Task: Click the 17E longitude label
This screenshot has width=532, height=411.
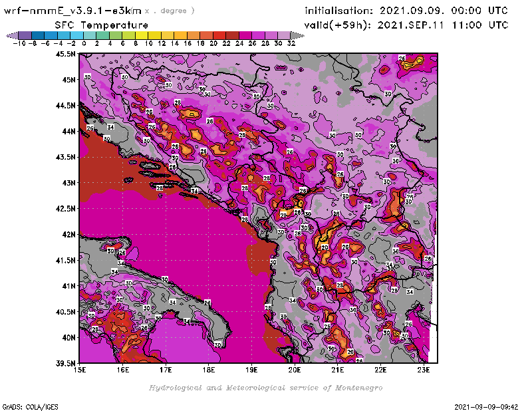Action: pyautogui.click(x=166, y=370)
